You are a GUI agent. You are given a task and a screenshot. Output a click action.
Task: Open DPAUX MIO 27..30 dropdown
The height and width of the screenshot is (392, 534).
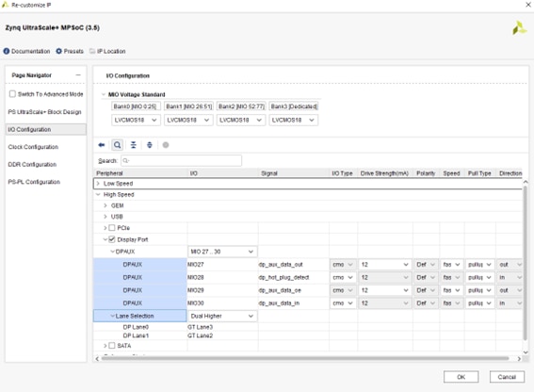click(222, 252)
